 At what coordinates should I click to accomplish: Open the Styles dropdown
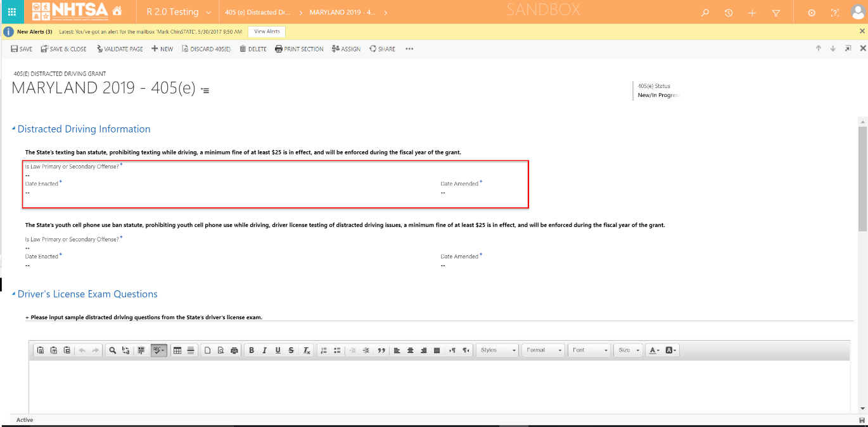tap(497, 350)
